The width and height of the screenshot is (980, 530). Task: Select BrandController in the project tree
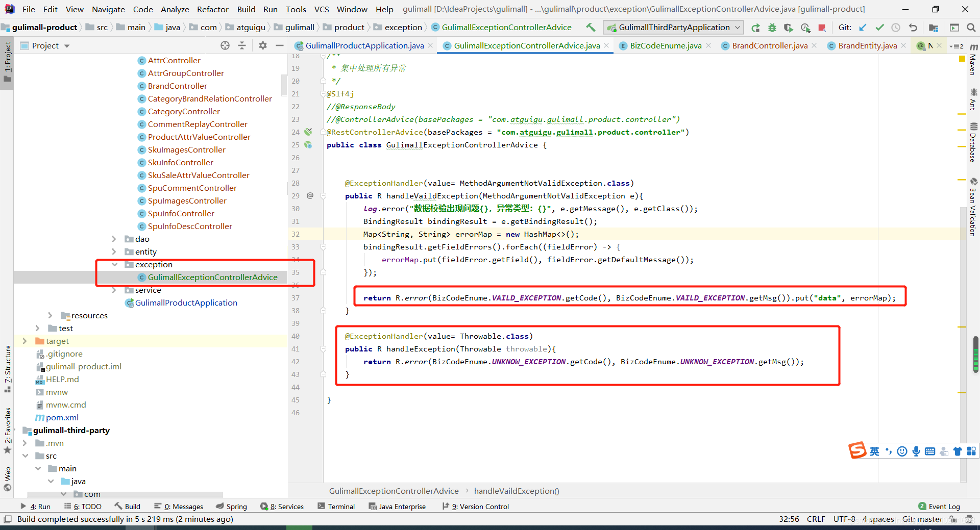tap(177, 86)
